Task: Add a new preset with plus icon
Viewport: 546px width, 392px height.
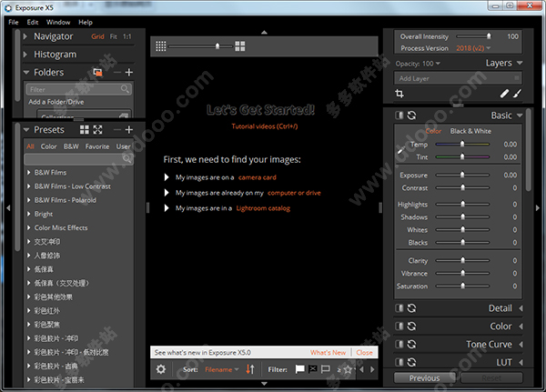Action: tap(129, 130)
